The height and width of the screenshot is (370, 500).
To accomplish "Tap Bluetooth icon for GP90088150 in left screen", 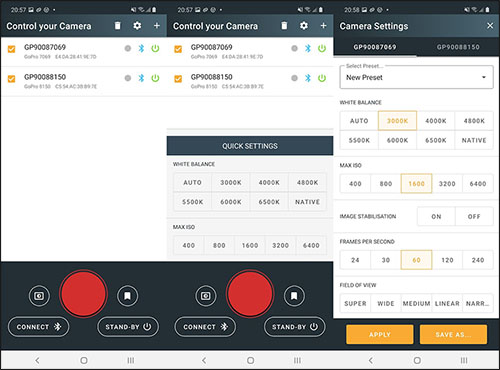I will pos(141,78).
